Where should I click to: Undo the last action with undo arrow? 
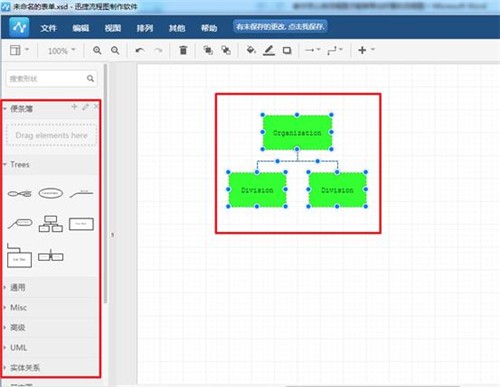pyautogui.click(x=140, y=50)
